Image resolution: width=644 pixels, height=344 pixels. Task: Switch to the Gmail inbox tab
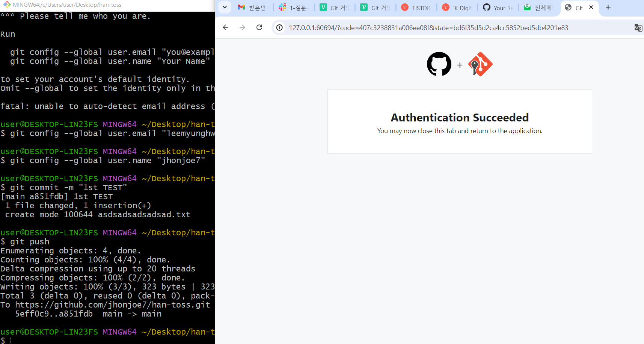[253, 8]
